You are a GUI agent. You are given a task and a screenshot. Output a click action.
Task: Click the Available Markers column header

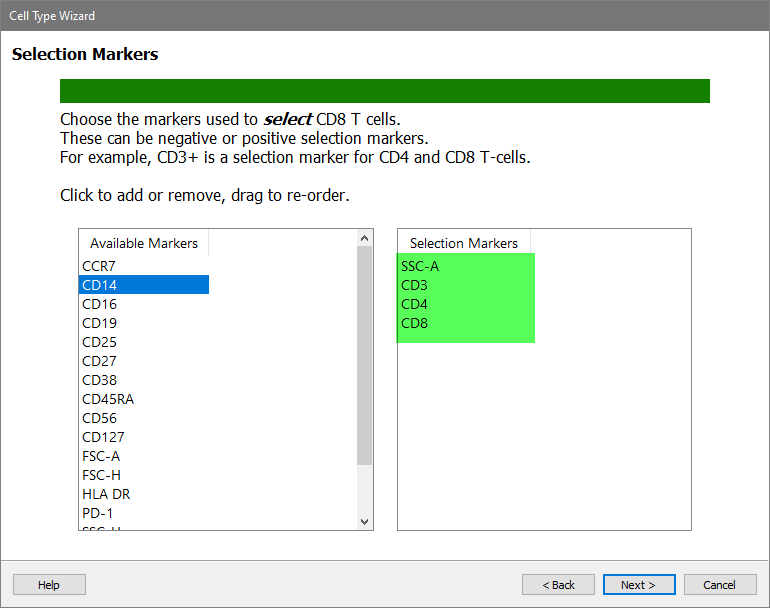coord(144,243)
